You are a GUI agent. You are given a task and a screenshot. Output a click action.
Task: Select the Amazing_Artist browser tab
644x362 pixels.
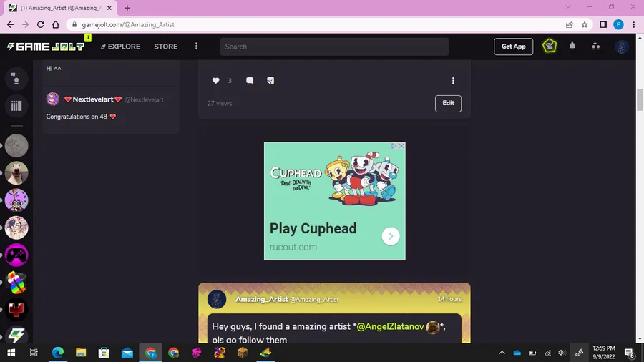(62, 8)
